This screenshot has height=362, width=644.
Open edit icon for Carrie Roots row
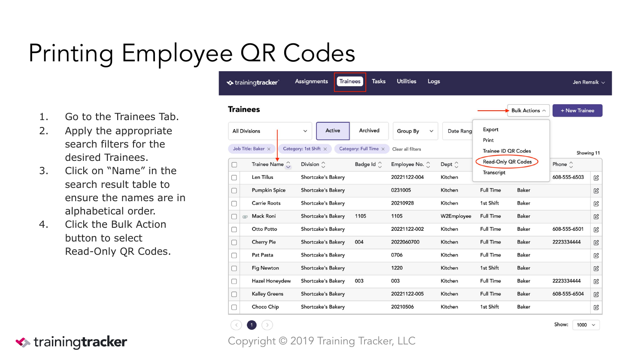coord(596,204)
